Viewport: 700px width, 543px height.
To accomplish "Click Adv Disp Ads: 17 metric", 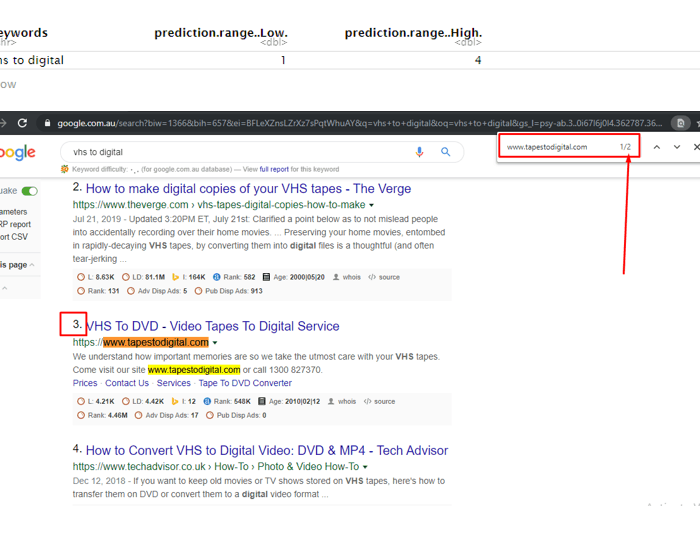I will pyautogui.click(x=167, y=415).
